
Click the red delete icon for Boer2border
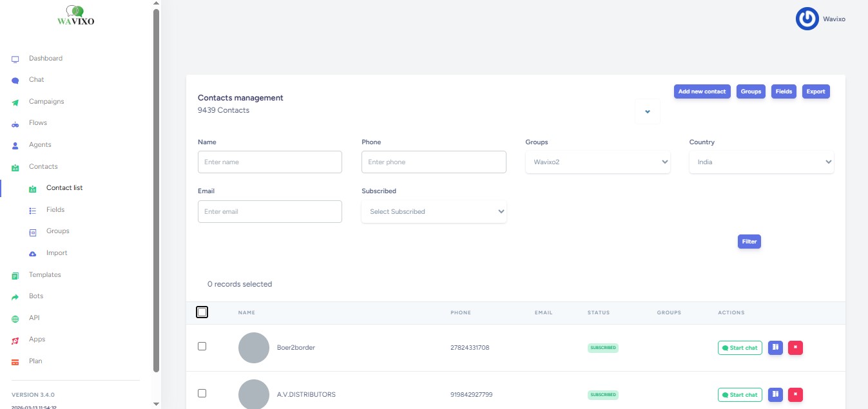point(795,348)
